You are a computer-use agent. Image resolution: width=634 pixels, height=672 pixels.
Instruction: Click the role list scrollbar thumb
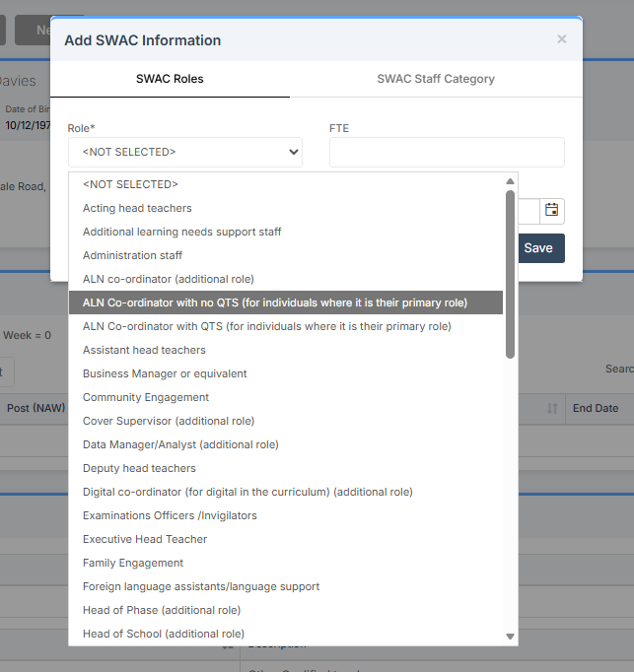point(510,274)
